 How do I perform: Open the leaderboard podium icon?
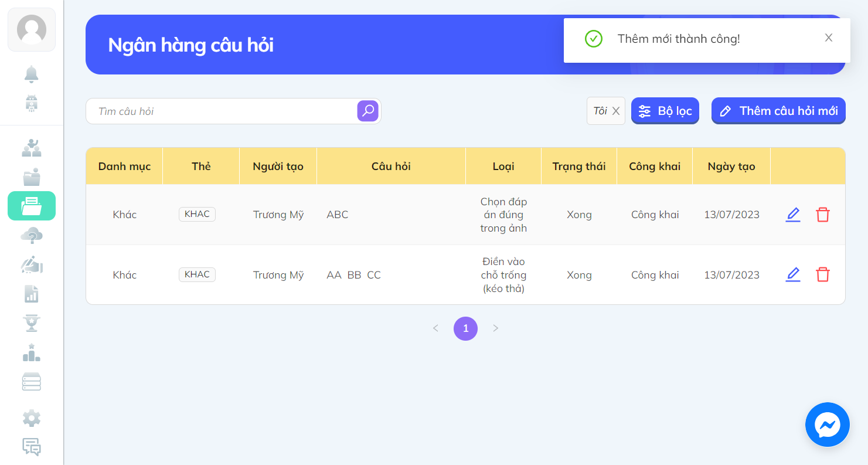pos(32,352)
